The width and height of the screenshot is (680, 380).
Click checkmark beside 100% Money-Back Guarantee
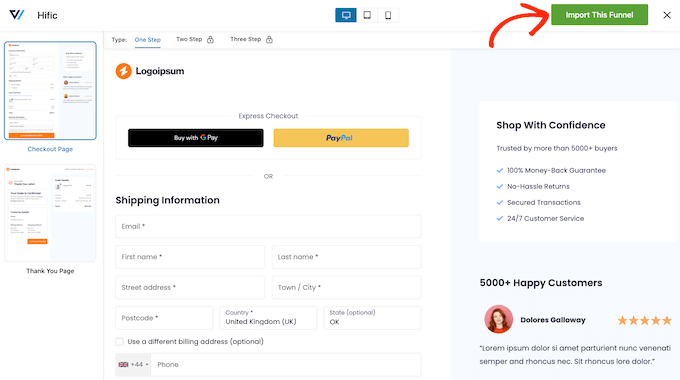click(500, 170)
